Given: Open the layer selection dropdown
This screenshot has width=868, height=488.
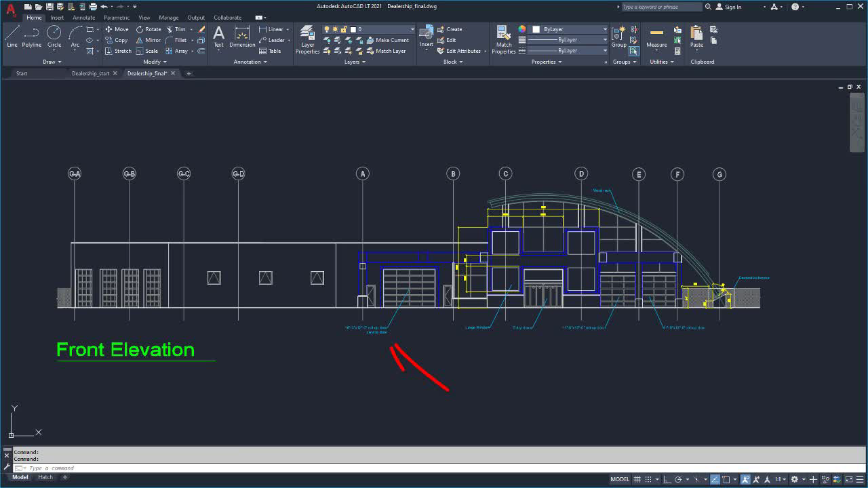Looking at the screenshot, I should 413,29.
